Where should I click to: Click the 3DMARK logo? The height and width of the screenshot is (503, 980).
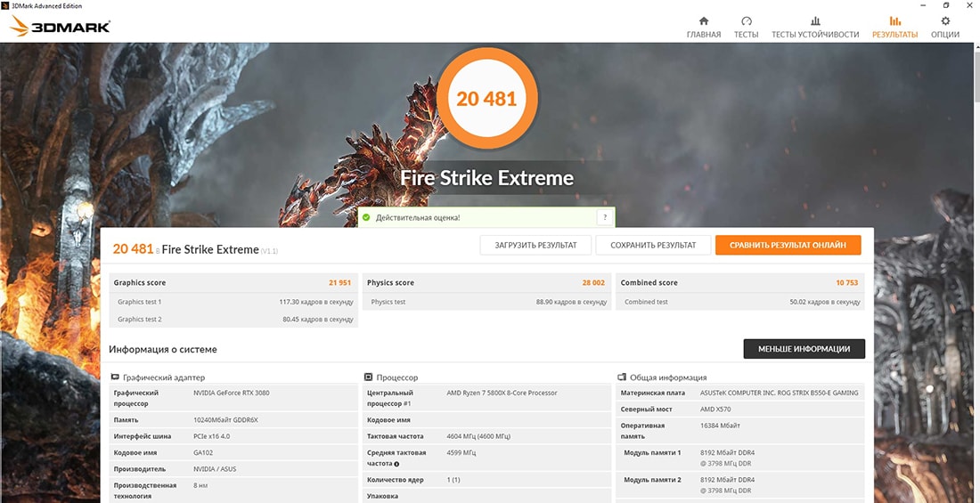[x=61, y=26]
